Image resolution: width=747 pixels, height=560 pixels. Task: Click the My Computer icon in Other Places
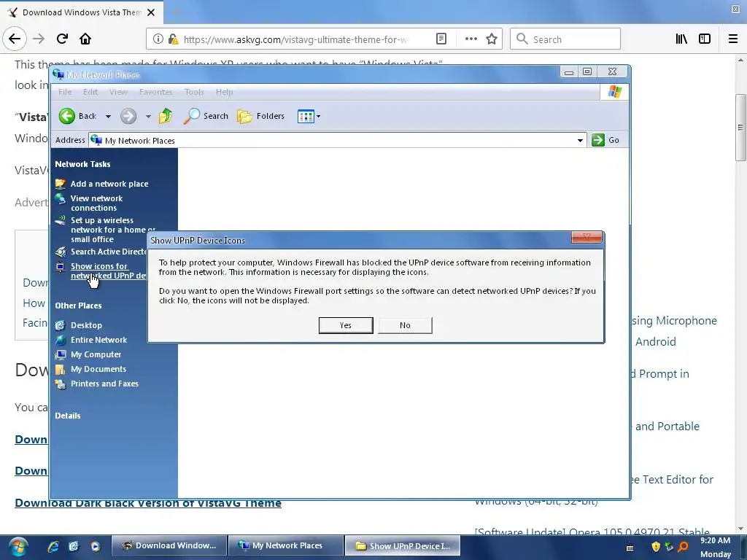tap(61, 355)
